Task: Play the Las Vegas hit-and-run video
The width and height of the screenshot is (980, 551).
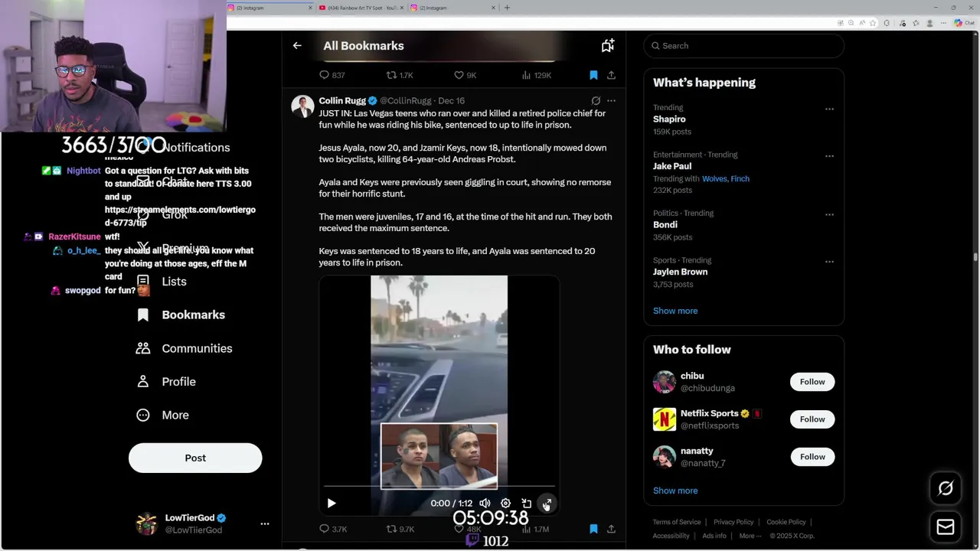Action: (x=332, y=504)
